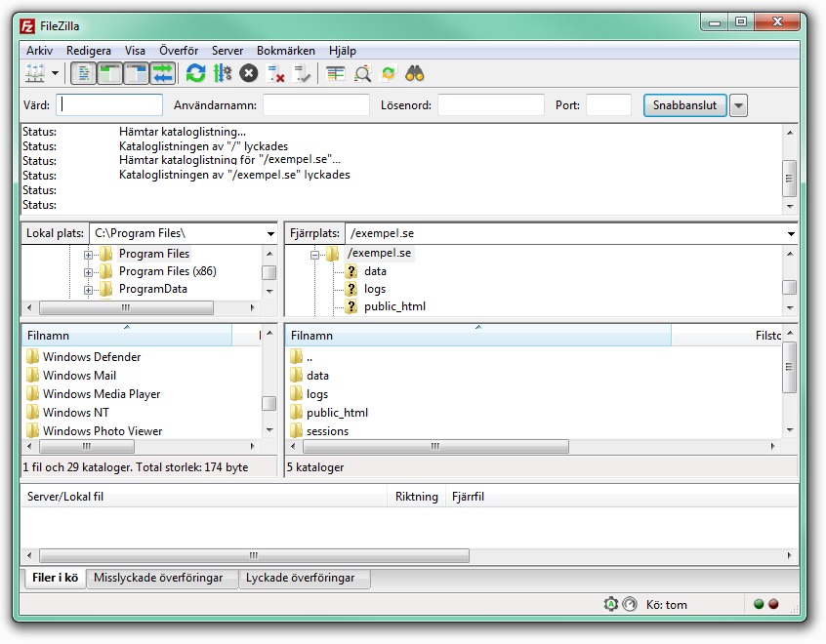Click the speed limit gauge icon

630,604
